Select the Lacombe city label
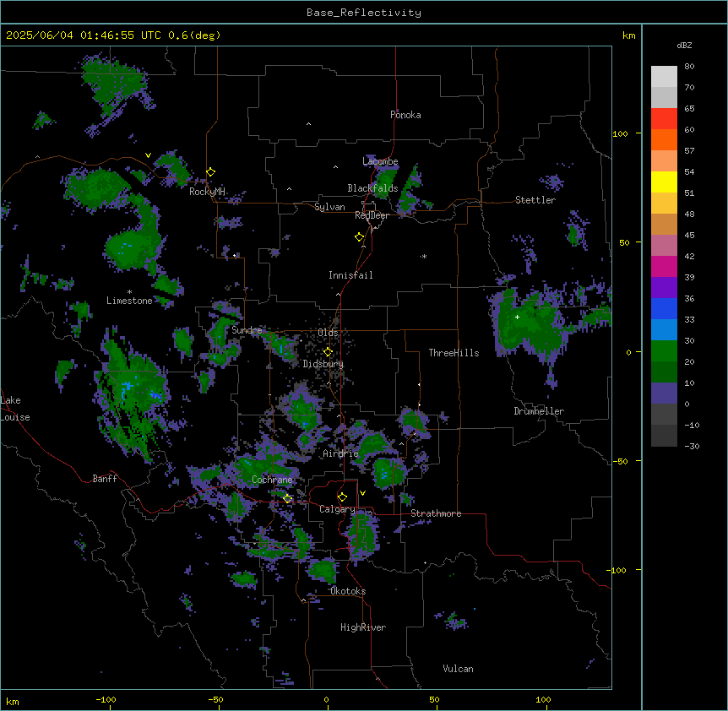The height and width of the screenshot is (711, 728). click(380, 161)
